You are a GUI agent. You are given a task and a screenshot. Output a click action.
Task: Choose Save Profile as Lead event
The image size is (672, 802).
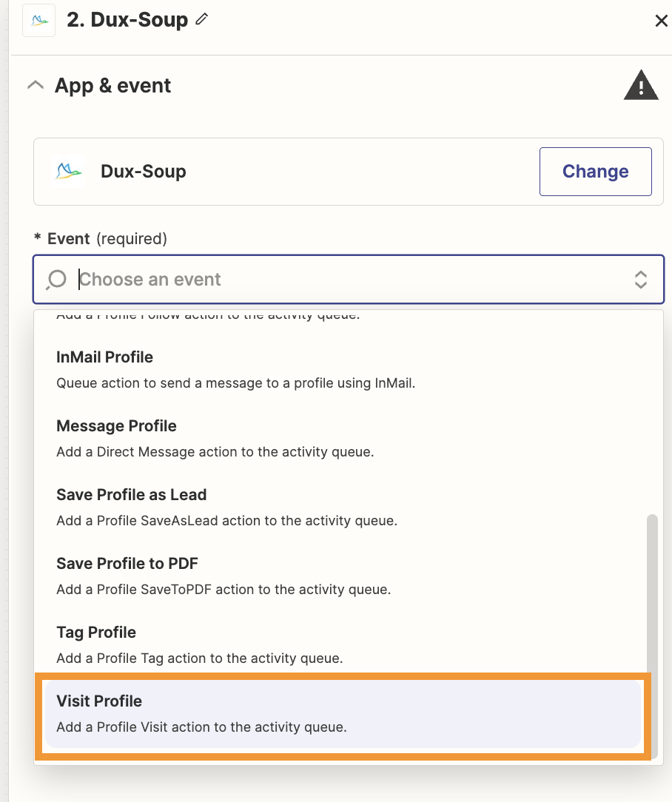click(x=131, y=495)
